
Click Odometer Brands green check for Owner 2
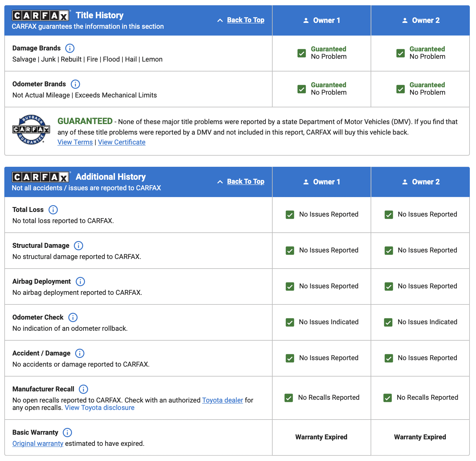pyautogui.click(x=401, y=89)
